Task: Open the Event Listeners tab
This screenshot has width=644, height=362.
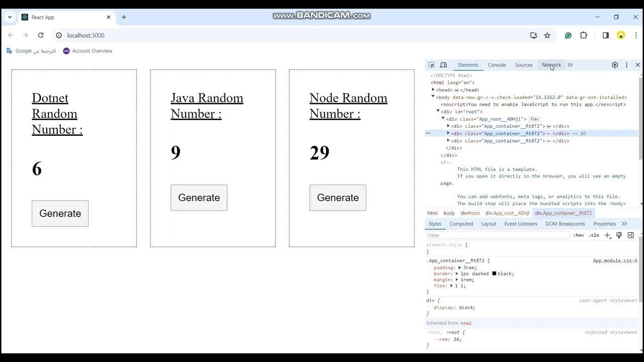Action: coord(521,224)
